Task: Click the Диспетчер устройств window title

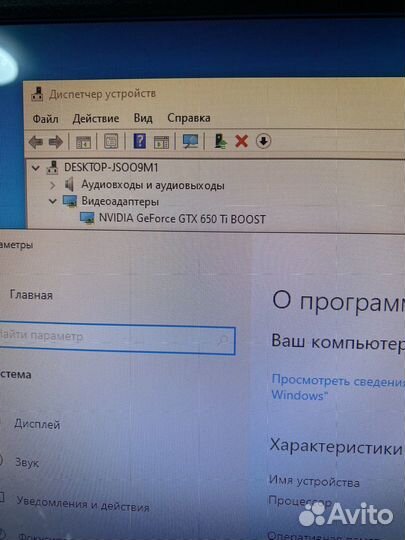Action: click(102, 94)
